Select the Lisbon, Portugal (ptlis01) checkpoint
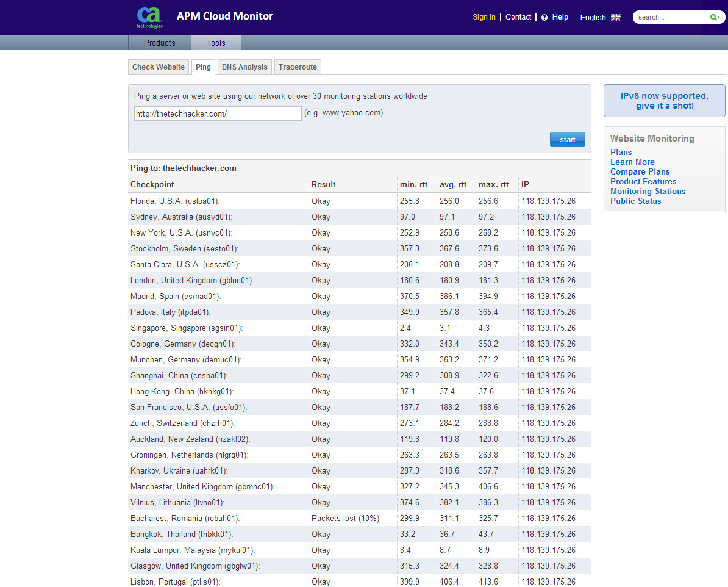This screenshot has height=587, width=728. [175, 582]
